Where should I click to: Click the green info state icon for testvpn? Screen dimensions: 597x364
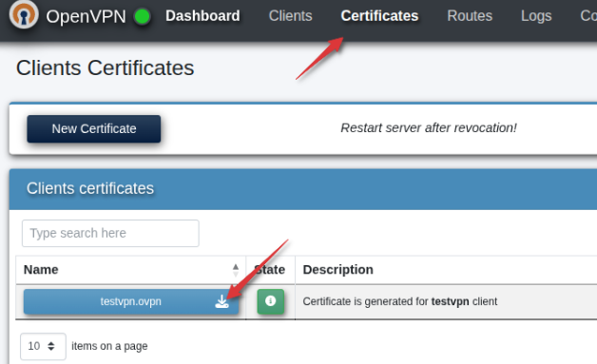[270, 301]
